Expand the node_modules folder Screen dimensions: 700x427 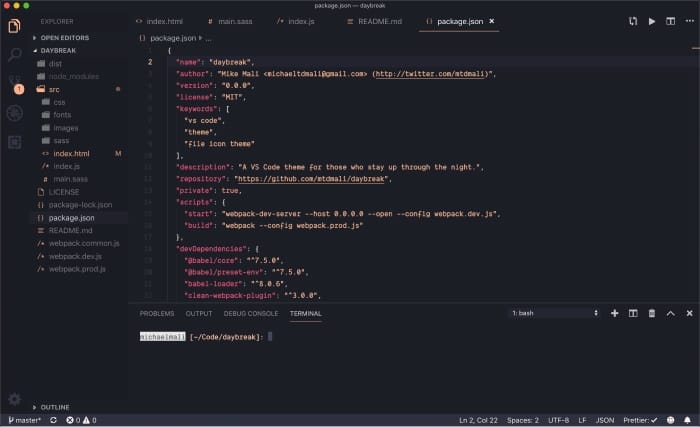73,76
